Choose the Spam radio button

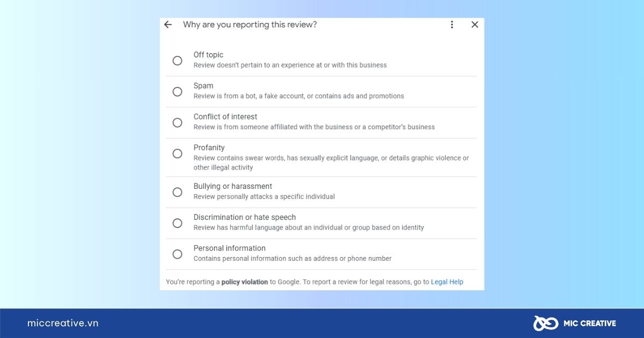[177, 92]
